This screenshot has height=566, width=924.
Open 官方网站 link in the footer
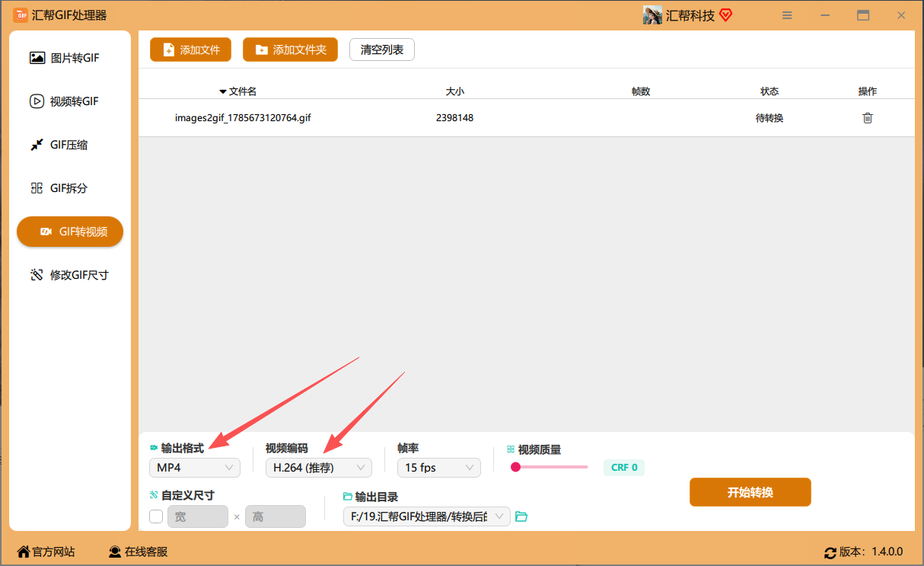(46, 552)
